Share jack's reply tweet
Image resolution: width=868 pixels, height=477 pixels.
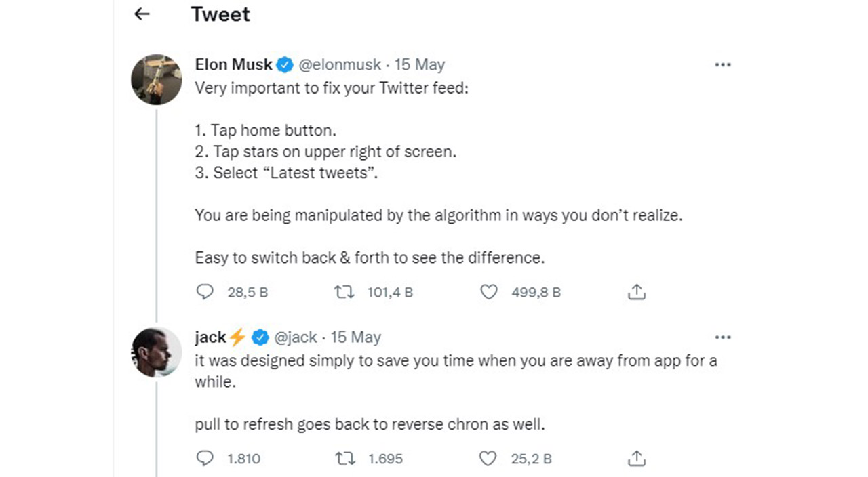coord(636,459)
